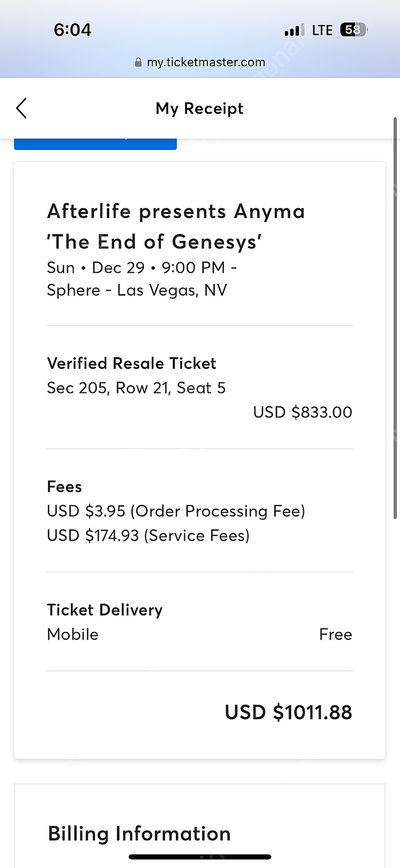Tap the cellular signal bars icon
400x868 pixels.
click(294, 30)
